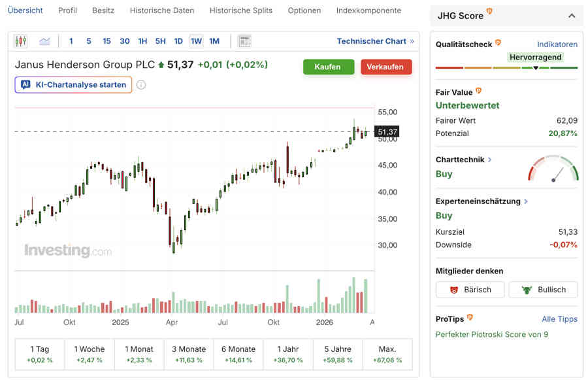Select the 1D chart interval
Image resolution: width=588 pixels, height=380 pixels.
(x=178, y=41)
